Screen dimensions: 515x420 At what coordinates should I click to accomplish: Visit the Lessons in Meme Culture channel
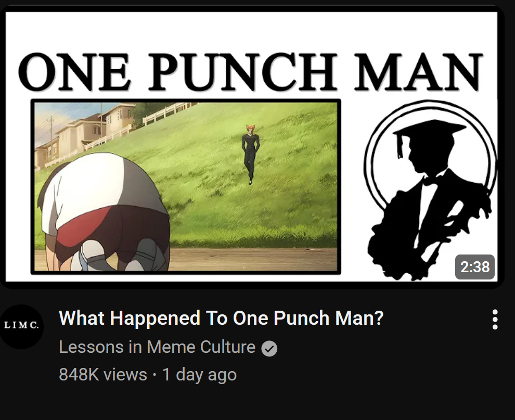coord(157,347)
